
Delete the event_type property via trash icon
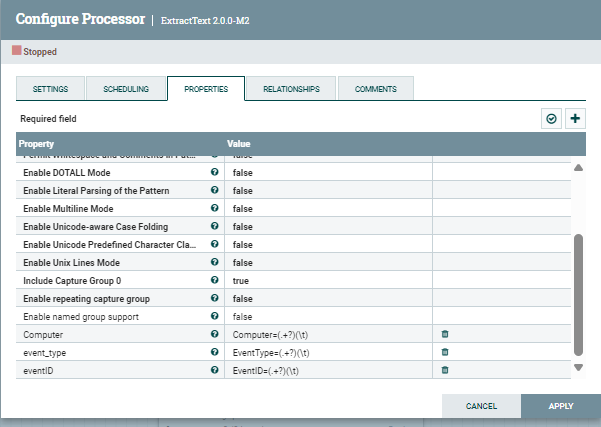[445, 352]
